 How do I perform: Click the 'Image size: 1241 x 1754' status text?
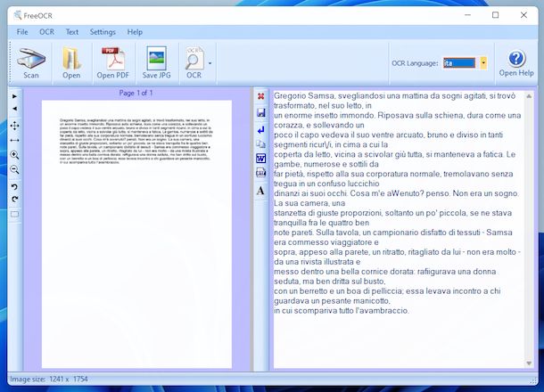tap(49, 380)
